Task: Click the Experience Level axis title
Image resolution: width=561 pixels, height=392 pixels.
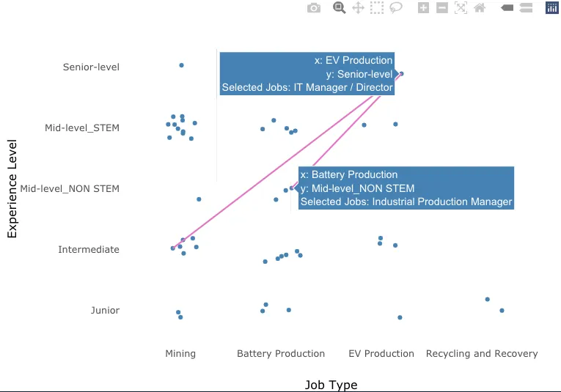Action: [x=12, y=188]
